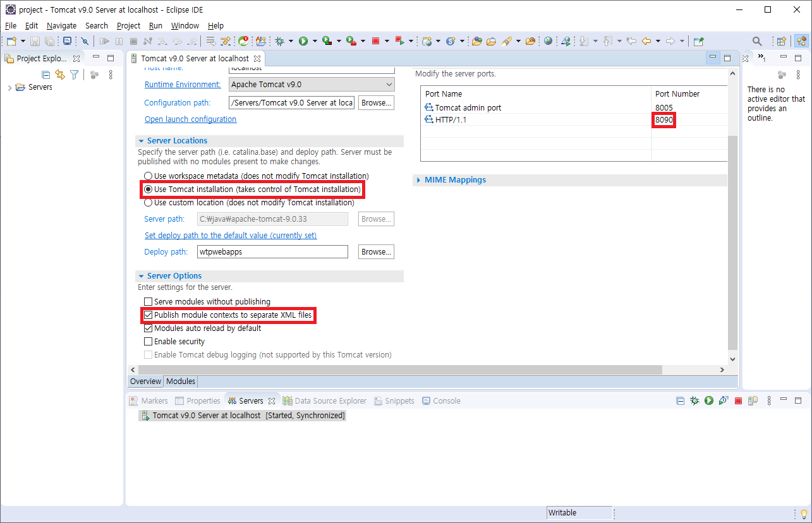Click the Runtime Environment link
The width and height of the screenshot is (812, 523).
pyautogui.click(x=183, y=85)
